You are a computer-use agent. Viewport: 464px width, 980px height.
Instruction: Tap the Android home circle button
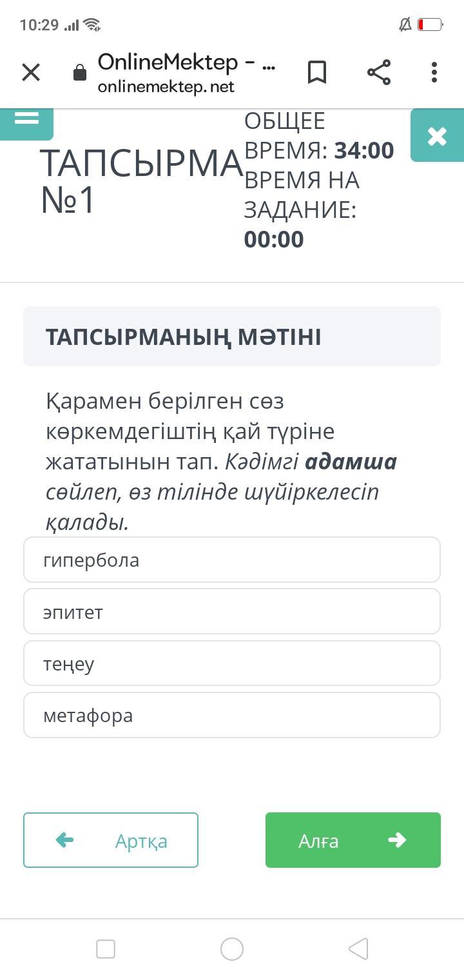click(232, 949)
